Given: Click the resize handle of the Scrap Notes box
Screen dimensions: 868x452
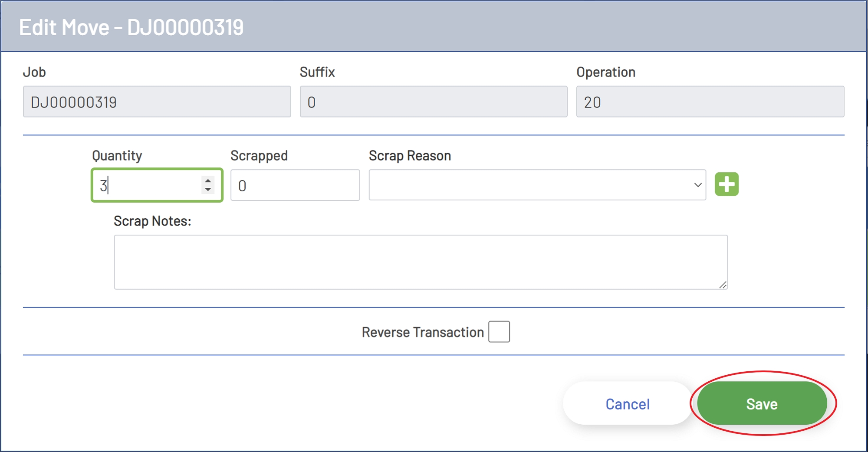Looking at the screenshot, I should coord(723,284).
